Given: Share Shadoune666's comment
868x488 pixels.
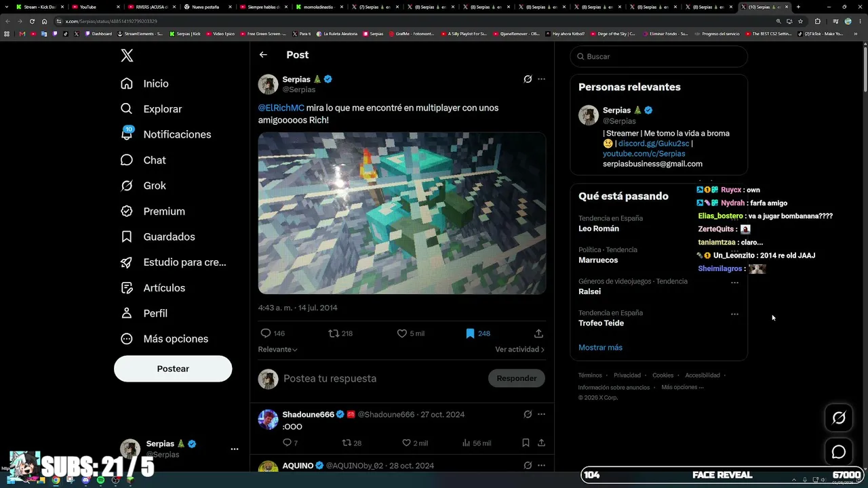Looking at the screenshot, I should [x=541, y=443].
